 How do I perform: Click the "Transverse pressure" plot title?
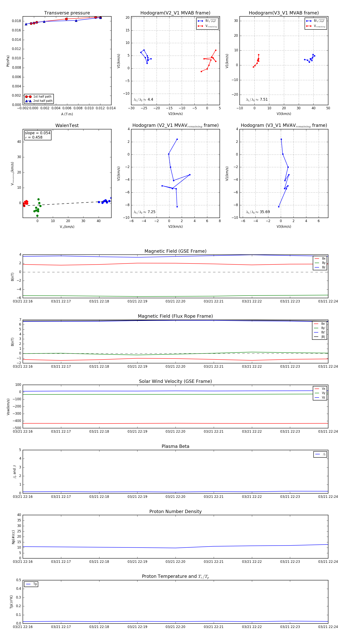point(67,13)
